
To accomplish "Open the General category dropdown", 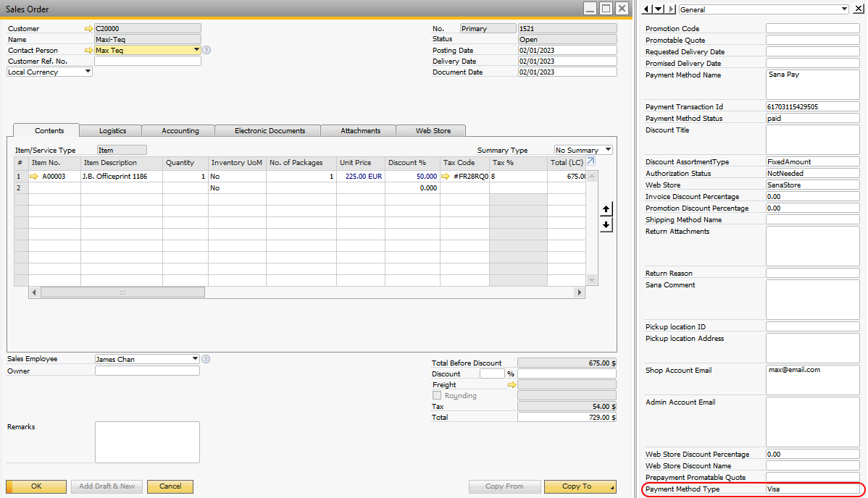I will coord(844,9).
